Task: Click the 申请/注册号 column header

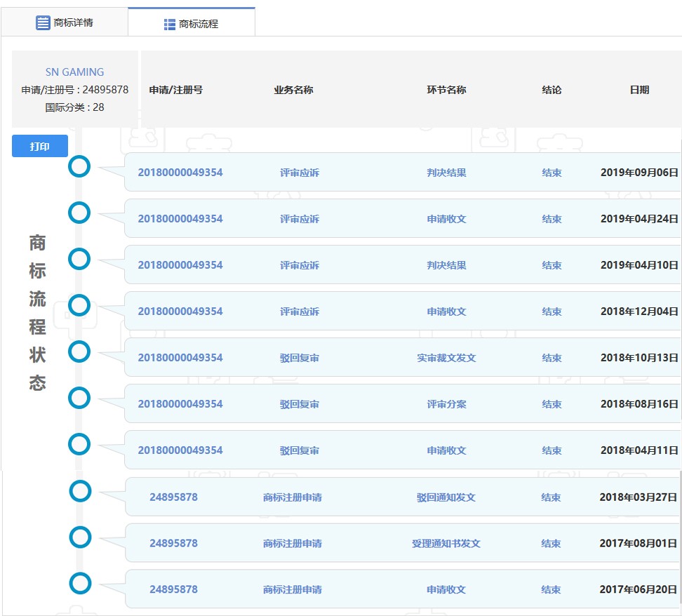Action: click(175, 90)
